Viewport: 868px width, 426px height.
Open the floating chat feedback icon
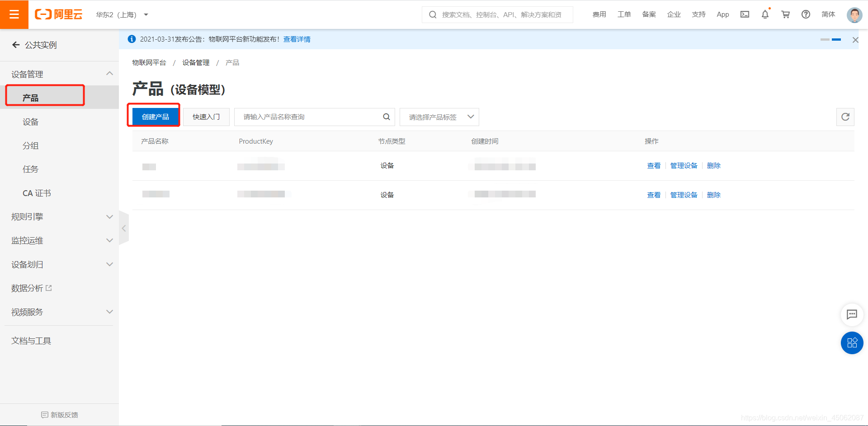(x=852, y=314)
